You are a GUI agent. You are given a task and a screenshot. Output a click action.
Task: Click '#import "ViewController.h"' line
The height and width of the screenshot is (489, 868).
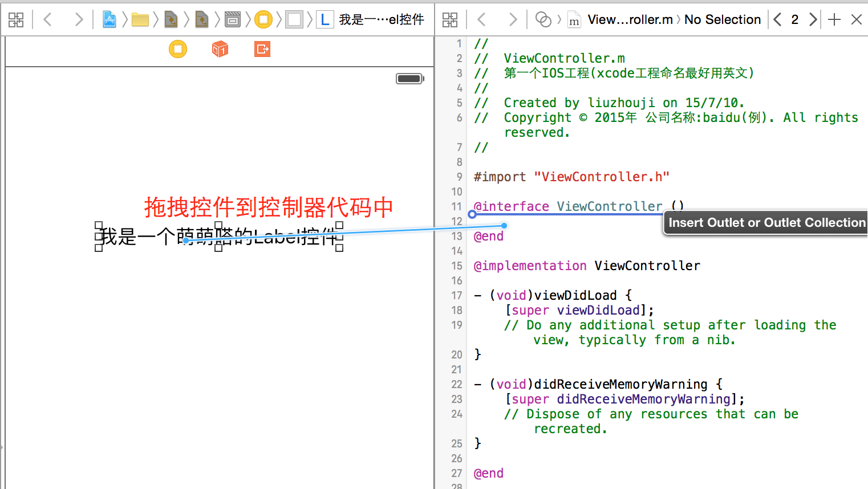[x=571, y=177]
